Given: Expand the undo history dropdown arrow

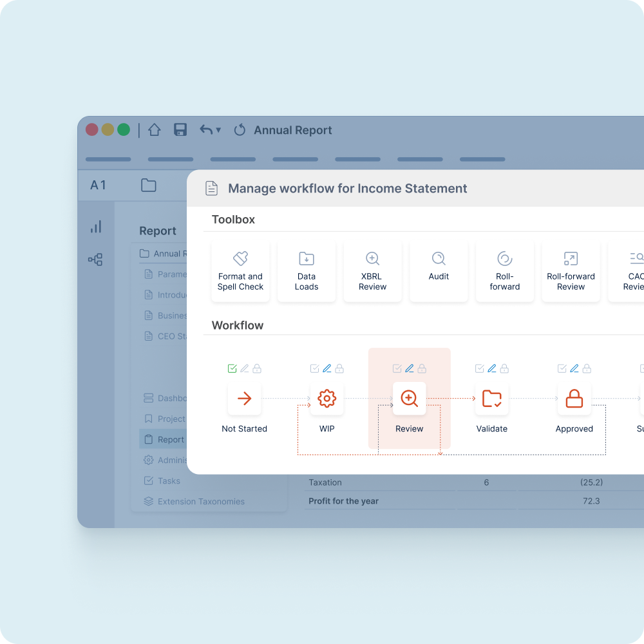Looking at the screenshot, I should pyautogui.click(x=218, y=130).
